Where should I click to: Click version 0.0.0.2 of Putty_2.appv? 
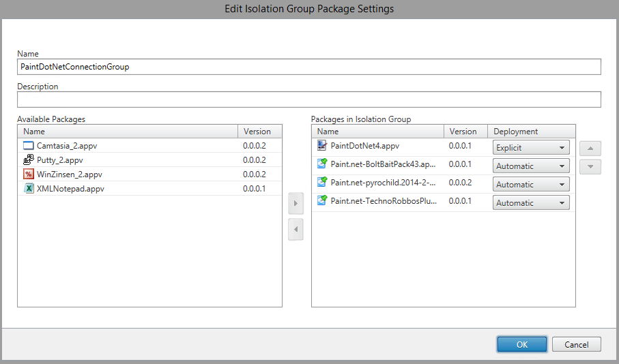(x=255, y=160)
